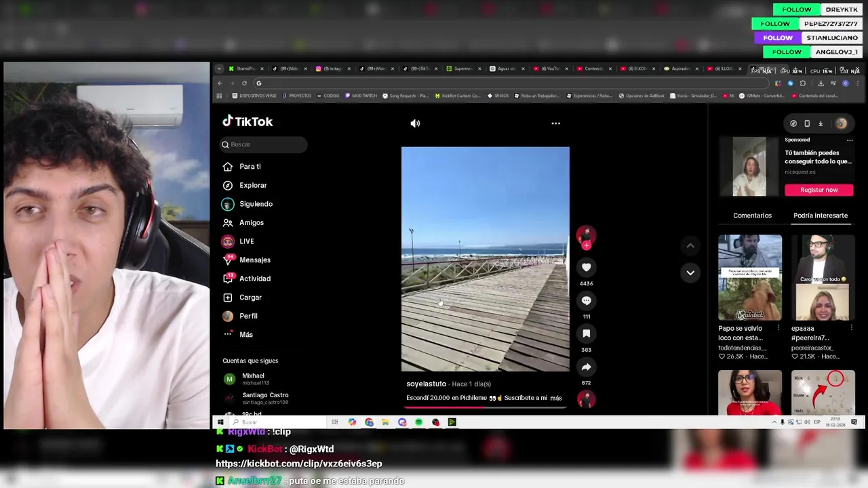Viewport: 868px width, 488px height.
Task: Click the Register now button
Action: click(x=819, y=190)
